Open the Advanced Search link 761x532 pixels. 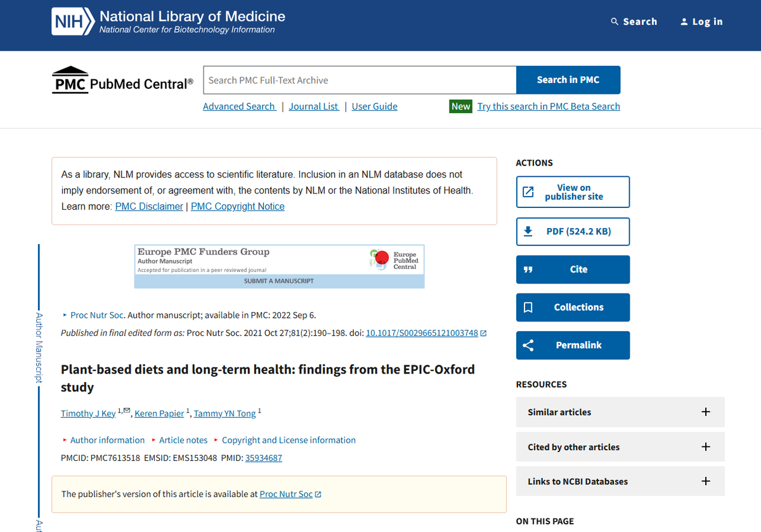[x=239, y=107]
